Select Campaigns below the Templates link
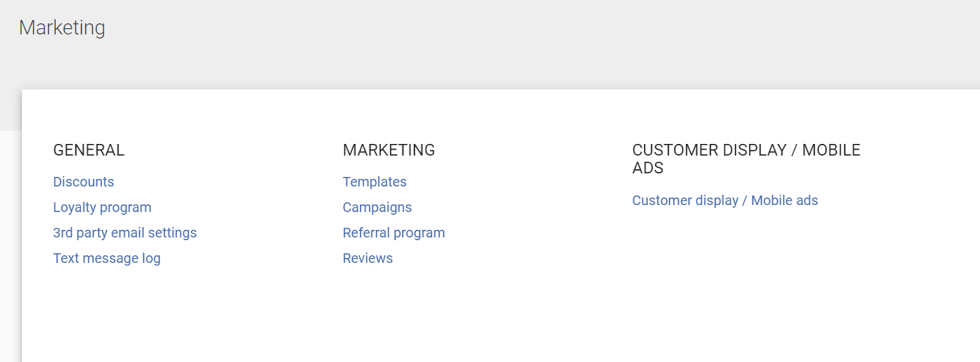The width and height of the screenshot is (980, 362). click(x=377, y=207)
